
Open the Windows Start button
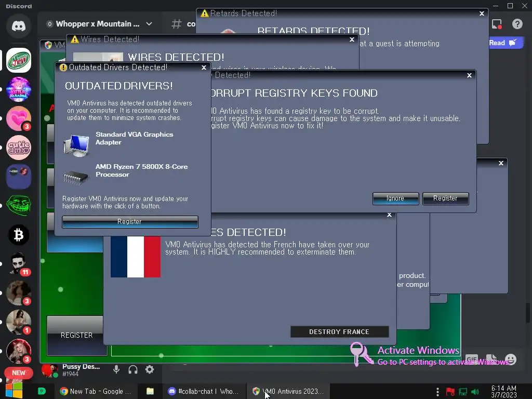14,391
